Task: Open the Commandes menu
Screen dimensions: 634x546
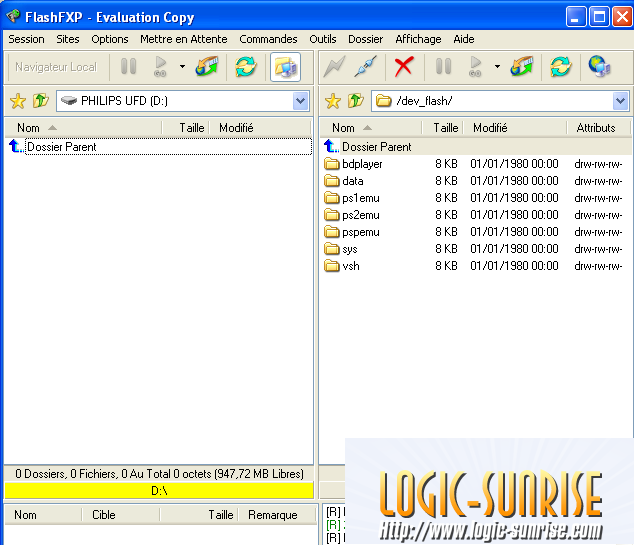Action: point(268,39)
